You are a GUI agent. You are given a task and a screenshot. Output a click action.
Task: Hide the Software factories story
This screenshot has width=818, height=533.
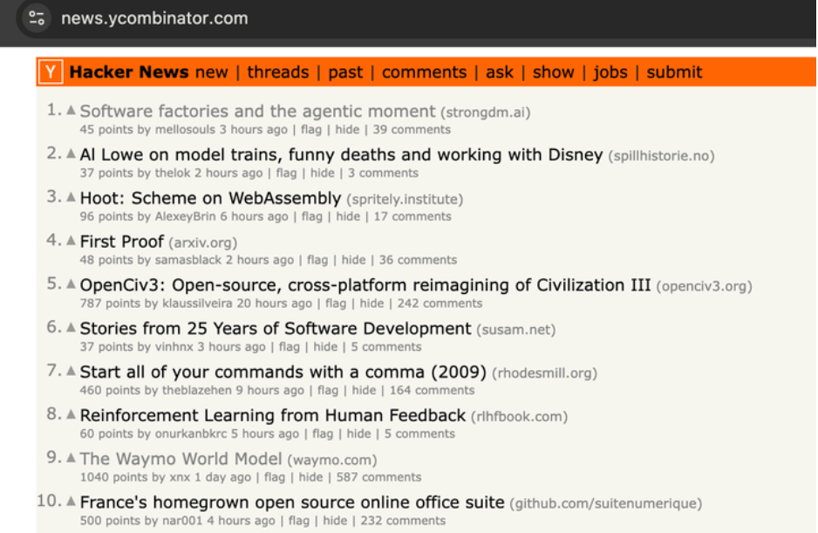click(x=347, y=129)
